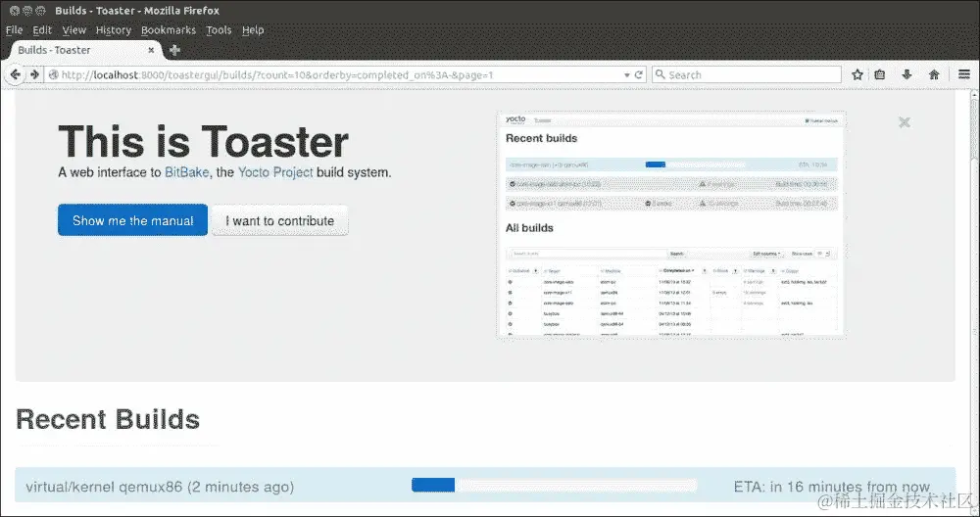
Task: Open the Tools menu
Action: coord(219,30)
